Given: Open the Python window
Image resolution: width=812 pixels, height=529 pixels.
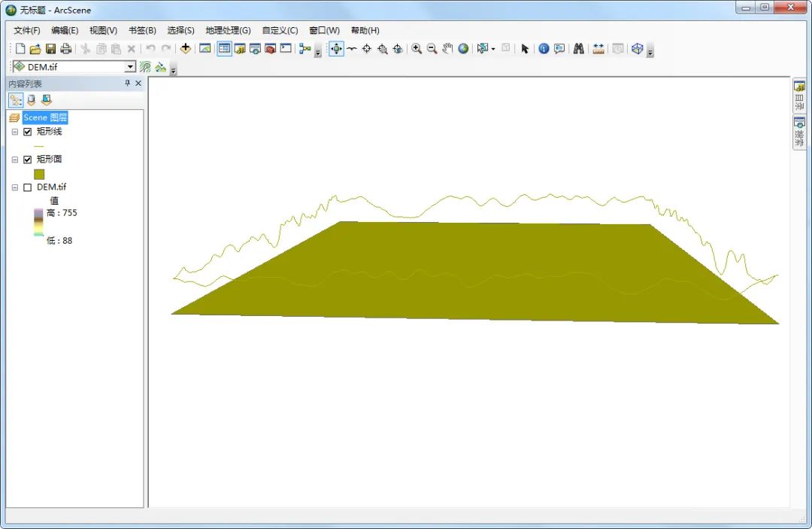Looking at the screenshot, I should (286, 49).
